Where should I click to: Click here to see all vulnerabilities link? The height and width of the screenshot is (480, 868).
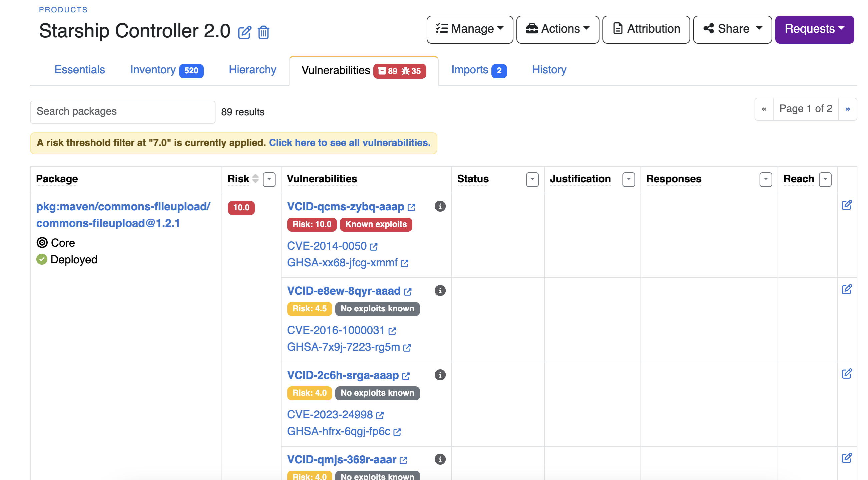(349, 143)
